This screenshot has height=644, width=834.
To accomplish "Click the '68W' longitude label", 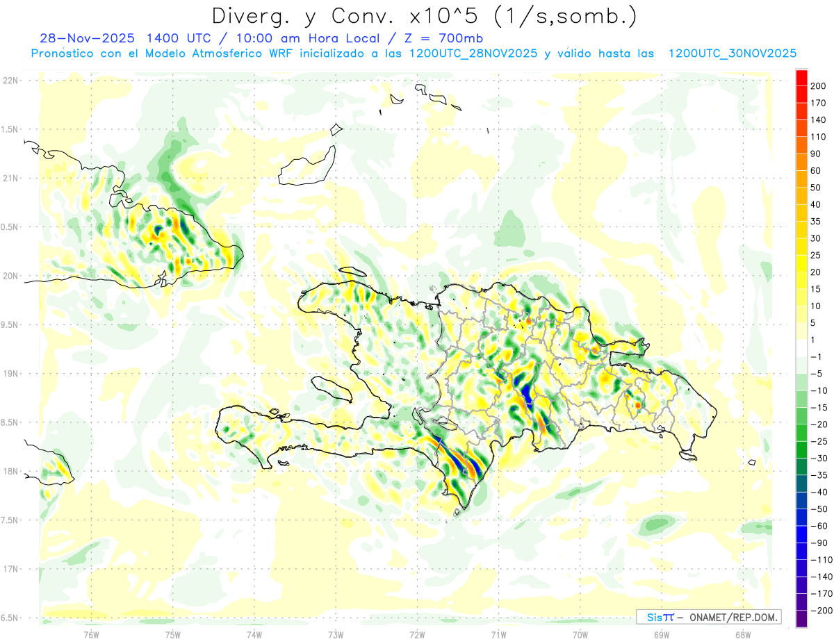I will [x=743, y=634].
